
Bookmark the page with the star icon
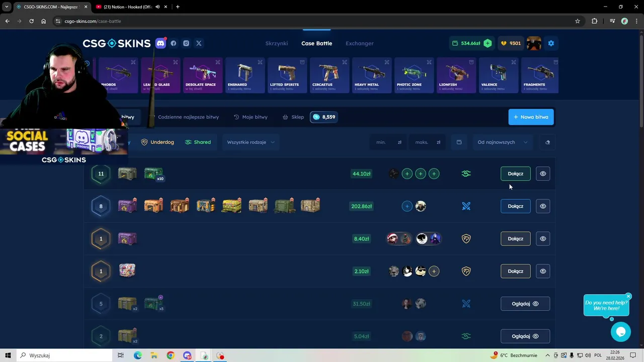(x=578, y=21)
